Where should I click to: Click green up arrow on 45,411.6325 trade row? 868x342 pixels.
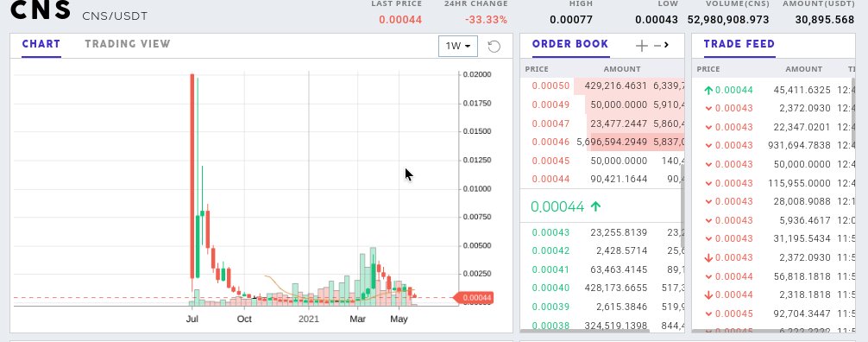(x=708, y=90)
